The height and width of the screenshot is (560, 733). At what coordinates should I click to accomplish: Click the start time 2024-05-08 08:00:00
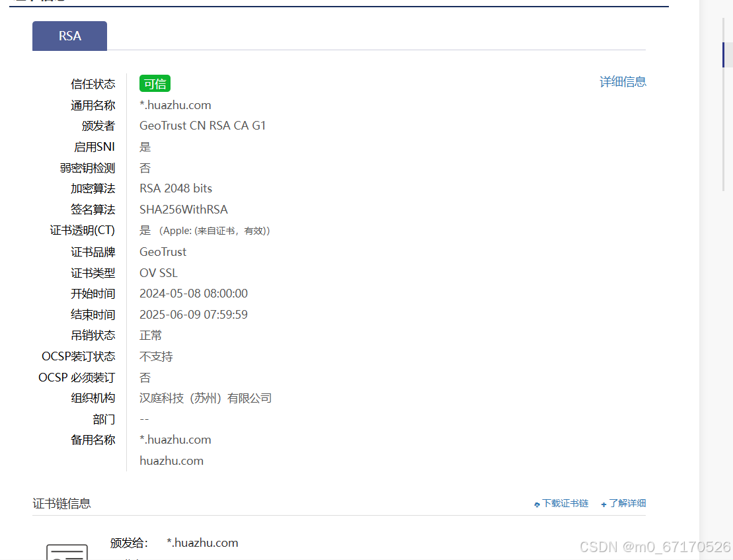[x=194, y=294]
